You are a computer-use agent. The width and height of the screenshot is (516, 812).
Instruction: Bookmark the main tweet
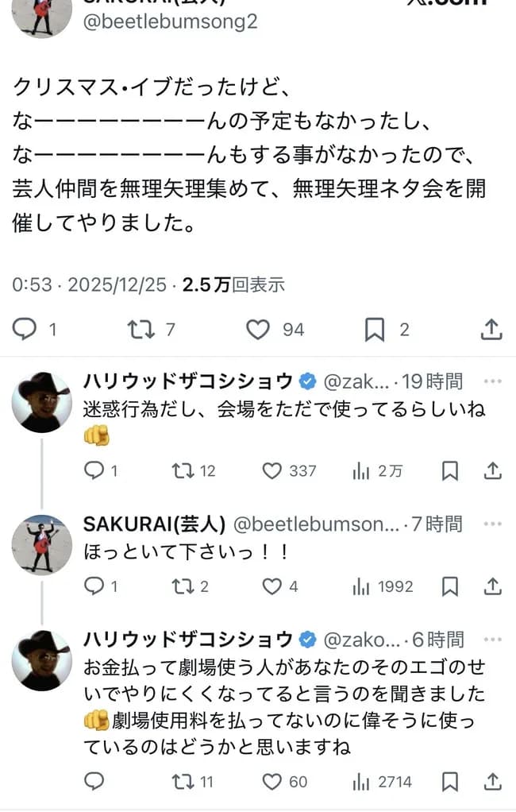pos(373,328)
